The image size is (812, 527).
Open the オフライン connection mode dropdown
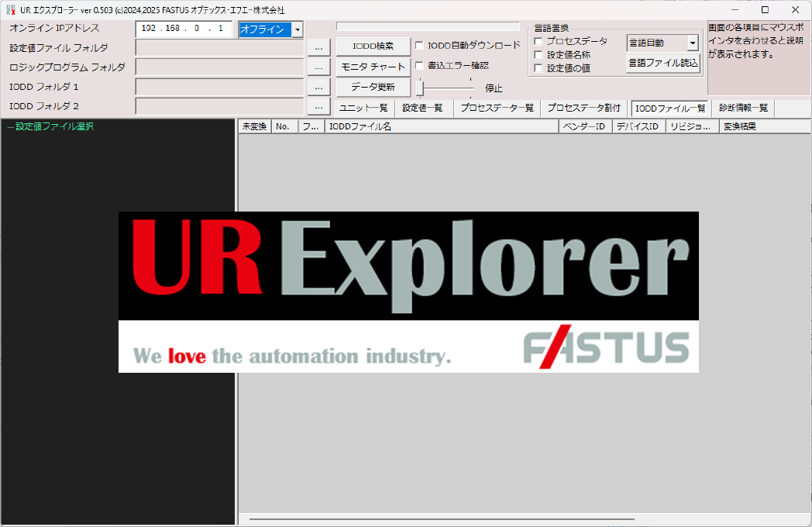(x=297, y=29)
